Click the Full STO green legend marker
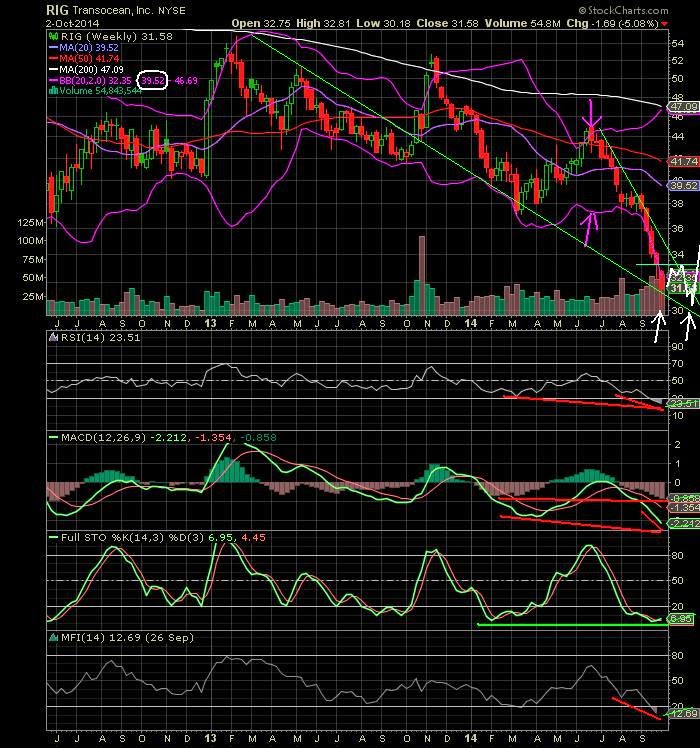 pyautogui.click(x=53, y=537)
